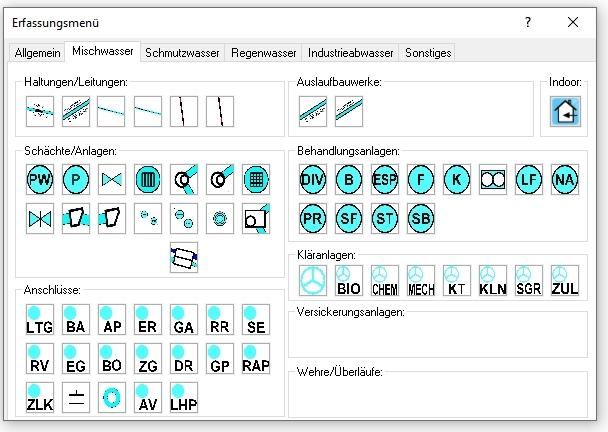Pick the ESP treatment facility icon

coord(385,179)
